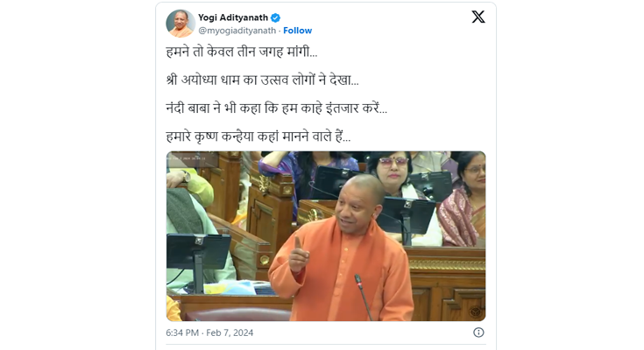Click the timestamp overlay inside the video

coord(187,157)
